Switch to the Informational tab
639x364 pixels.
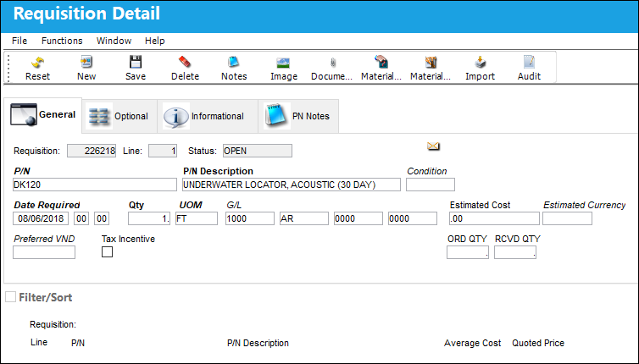(x=208, y=116)
